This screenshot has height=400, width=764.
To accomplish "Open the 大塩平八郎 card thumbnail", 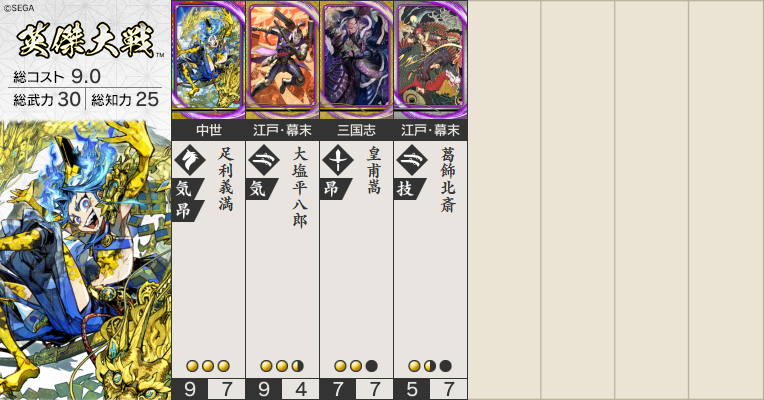I will point(283,59).
